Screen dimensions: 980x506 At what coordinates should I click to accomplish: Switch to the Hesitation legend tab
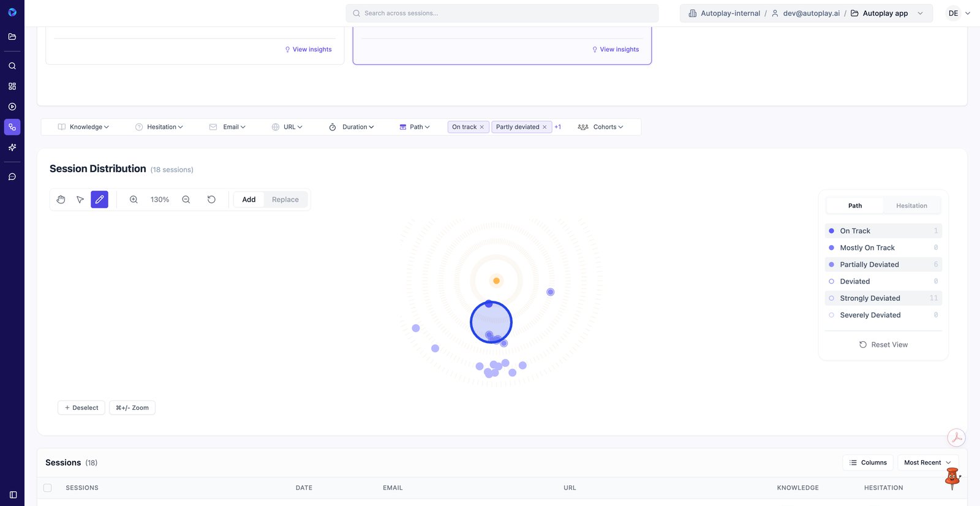coord(911,206)
